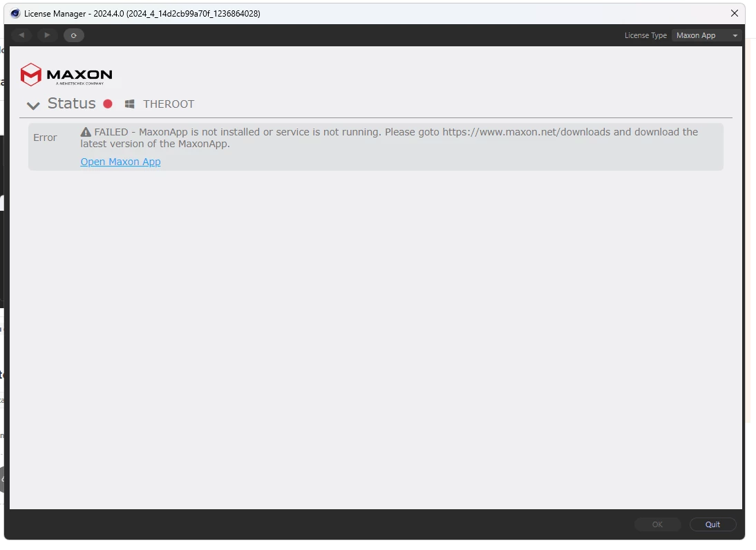The image size is (756, 550).
Task: Click the FAILED error message text
Action: click(389, 138)
